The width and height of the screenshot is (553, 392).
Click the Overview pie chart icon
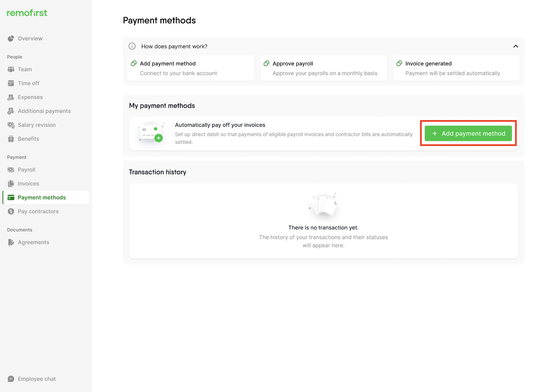(x=11, y=38)
